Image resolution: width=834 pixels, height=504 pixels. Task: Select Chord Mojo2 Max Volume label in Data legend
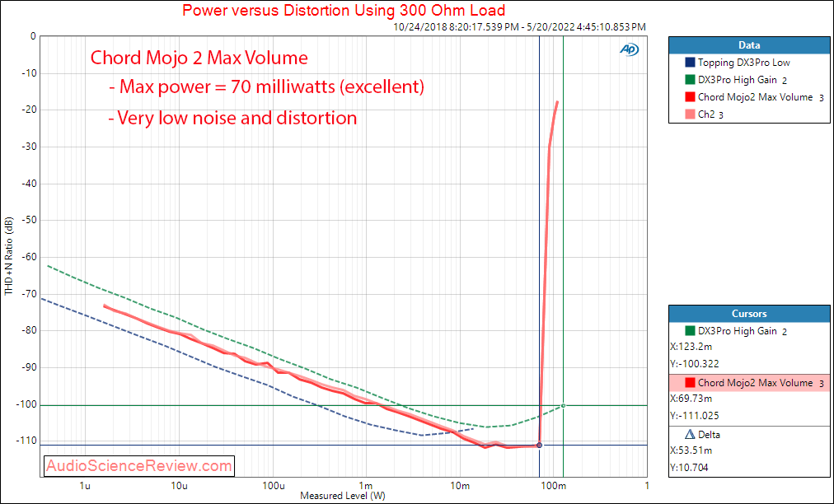click(755, 97)
